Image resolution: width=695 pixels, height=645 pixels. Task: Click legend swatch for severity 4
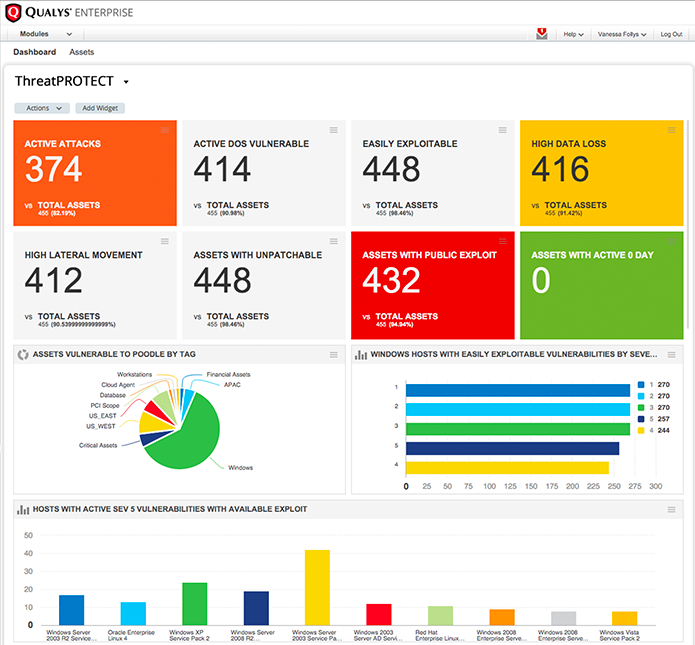tap(641, 430)
